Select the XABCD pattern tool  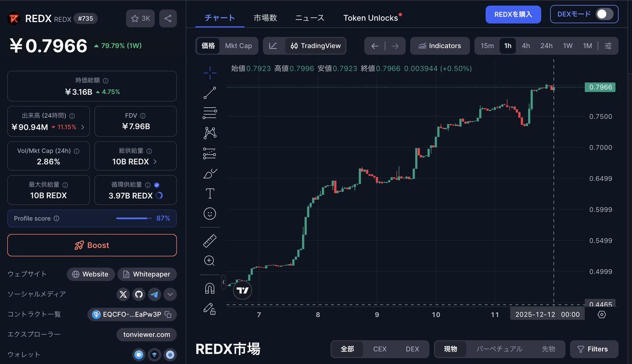point(210,133)
